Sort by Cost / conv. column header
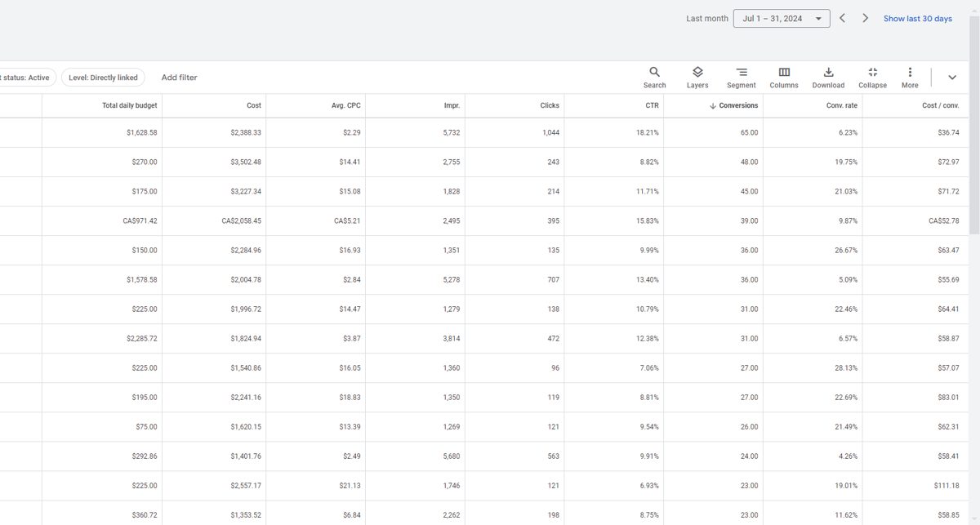 pyautogui.click(x=941, y=105)
